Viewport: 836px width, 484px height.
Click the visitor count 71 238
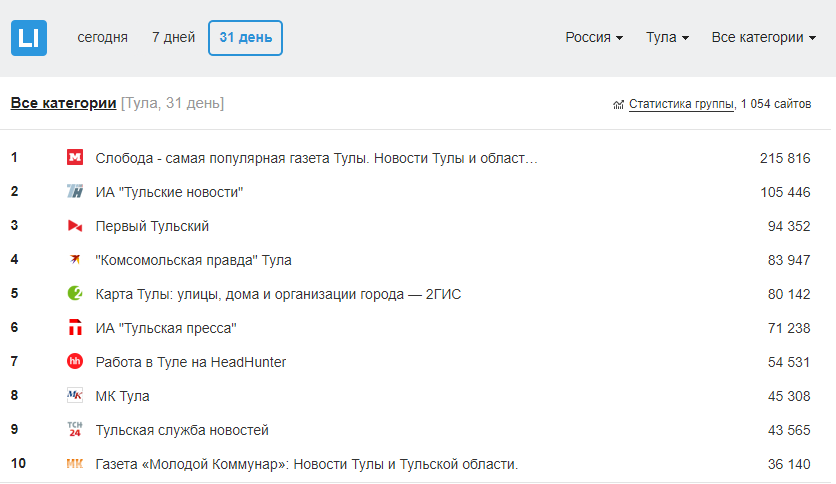point(789,328)
